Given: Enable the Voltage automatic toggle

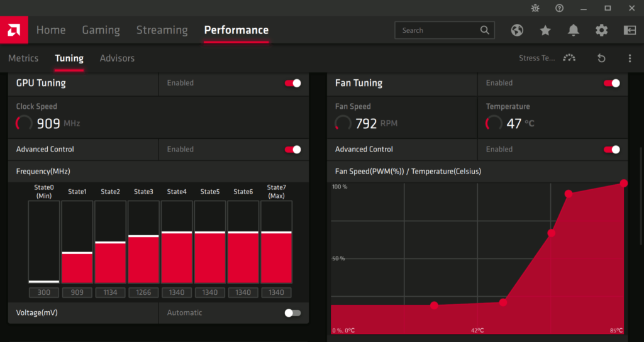Looking at the screenshot, I should [x=292, y=312].
